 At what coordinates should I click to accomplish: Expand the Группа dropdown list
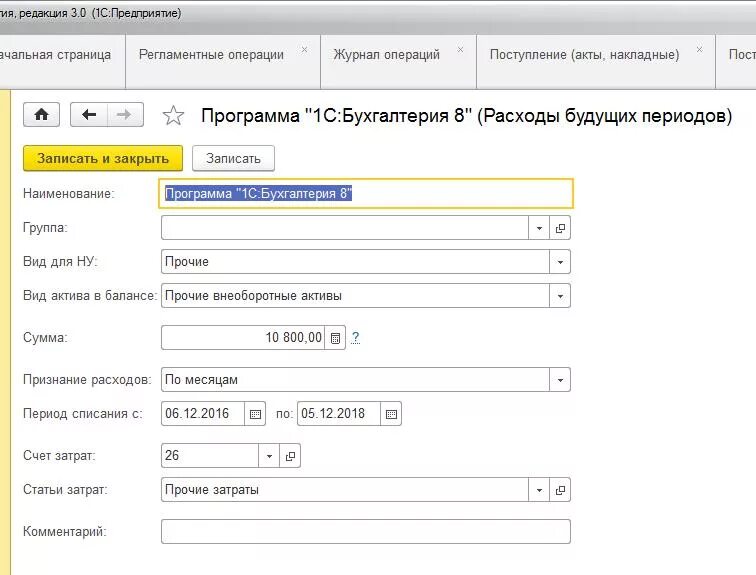[x=539, y=228]
